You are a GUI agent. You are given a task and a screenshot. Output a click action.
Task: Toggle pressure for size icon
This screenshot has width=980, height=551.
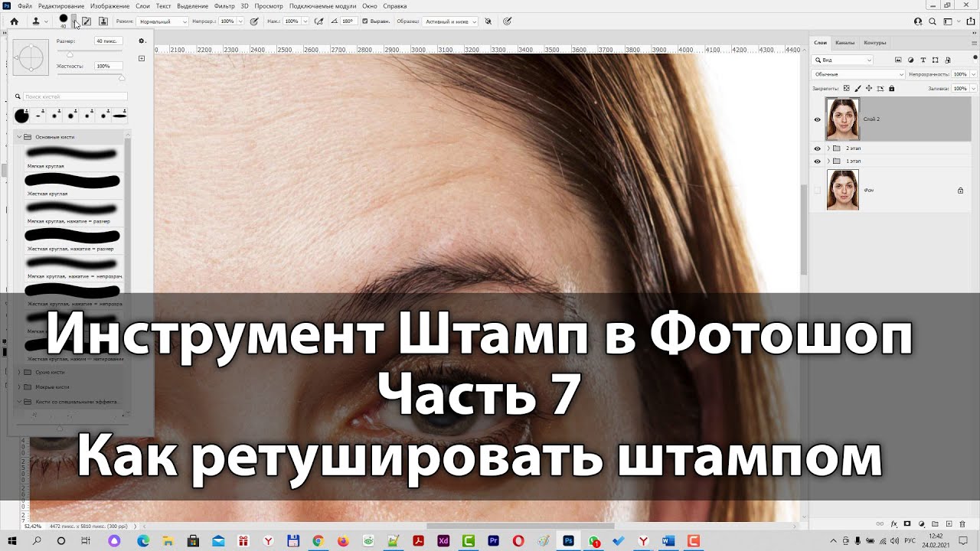coord(507,21)
